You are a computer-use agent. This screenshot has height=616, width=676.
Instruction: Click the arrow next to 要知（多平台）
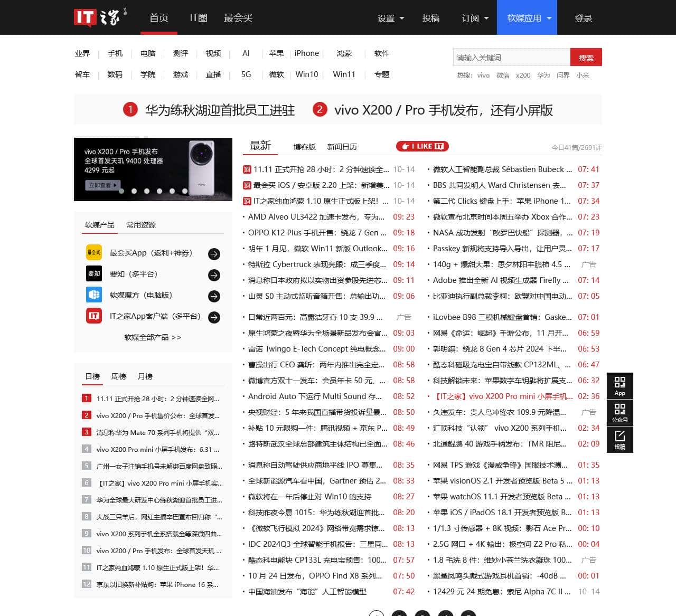click(x=214, y=275)
